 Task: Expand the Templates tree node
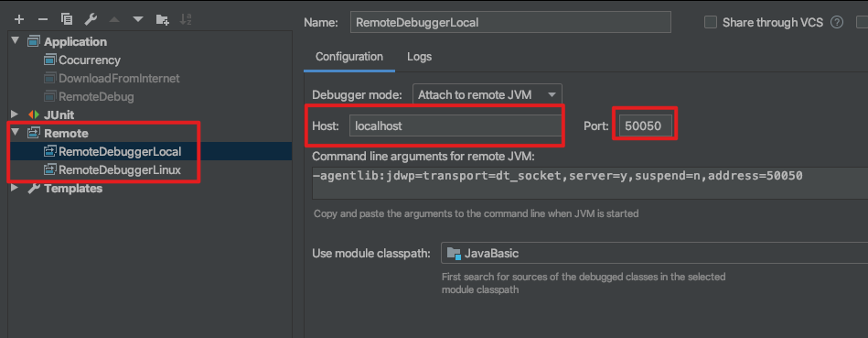click(16, 188)
